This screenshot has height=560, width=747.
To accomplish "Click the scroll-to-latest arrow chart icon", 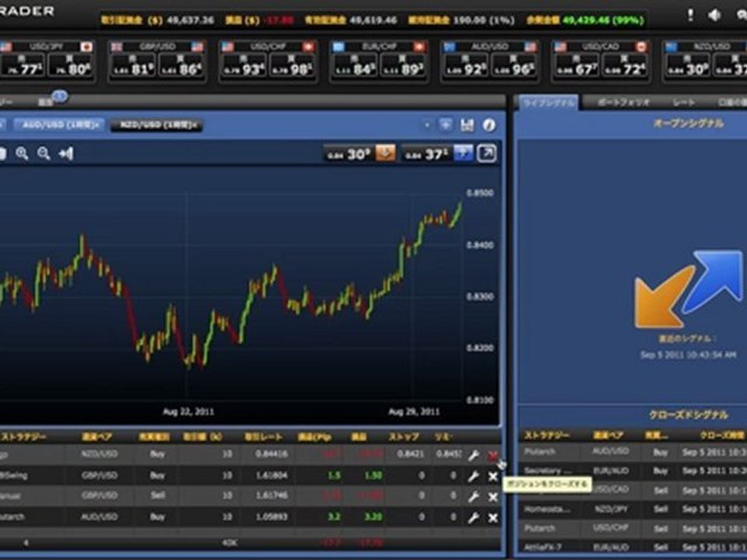I will (66, 153).
